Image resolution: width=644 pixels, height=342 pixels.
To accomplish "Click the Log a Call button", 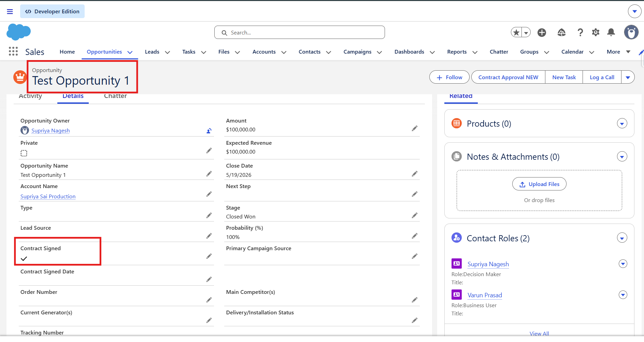I will [602, 77].
